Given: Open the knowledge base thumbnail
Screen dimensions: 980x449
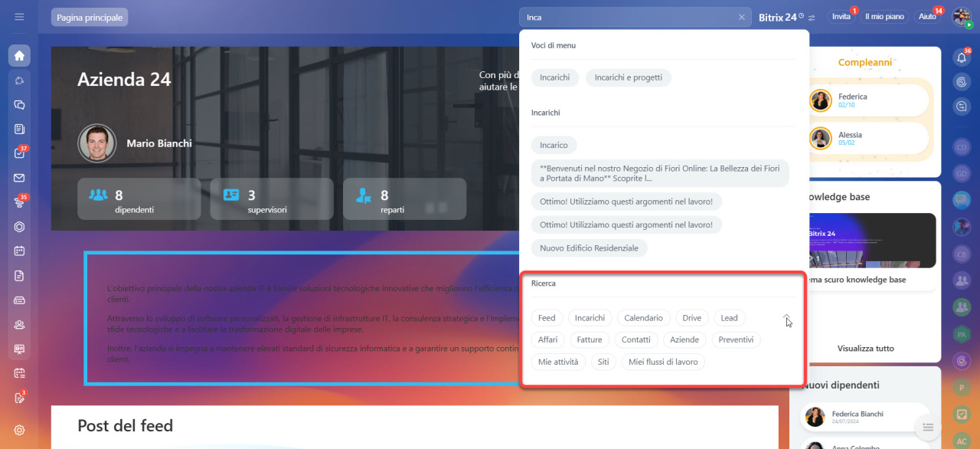Looking at the screenshot, I should click(872, 240).
